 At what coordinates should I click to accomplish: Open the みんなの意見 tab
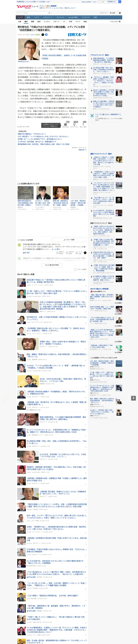[x=73, y=17]
